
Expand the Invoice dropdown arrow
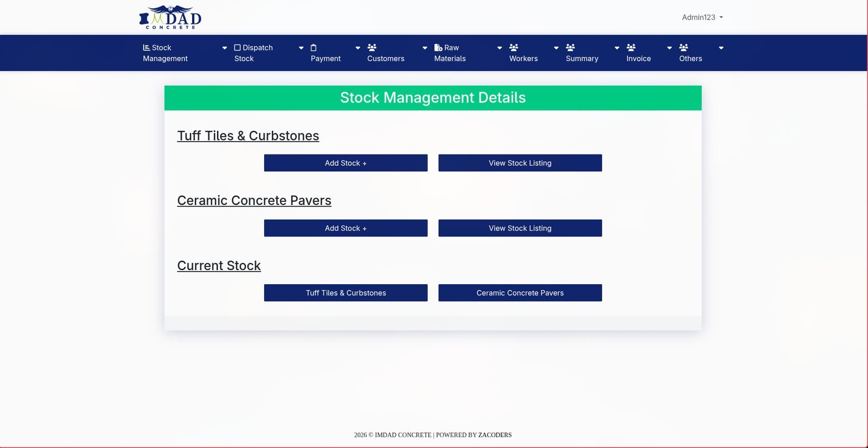point(669,48)
